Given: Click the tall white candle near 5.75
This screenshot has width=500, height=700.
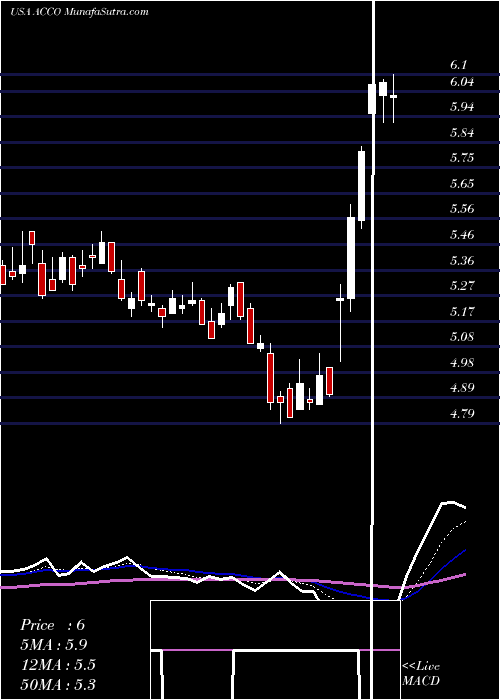Looking at the screenshot, I should coord(362,186).
